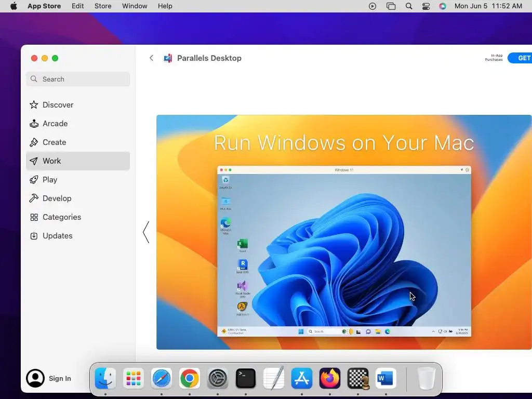532x399 pixels.
Task: Click the overlapping windows icon in menu bar
Action: tap(391, 6)
